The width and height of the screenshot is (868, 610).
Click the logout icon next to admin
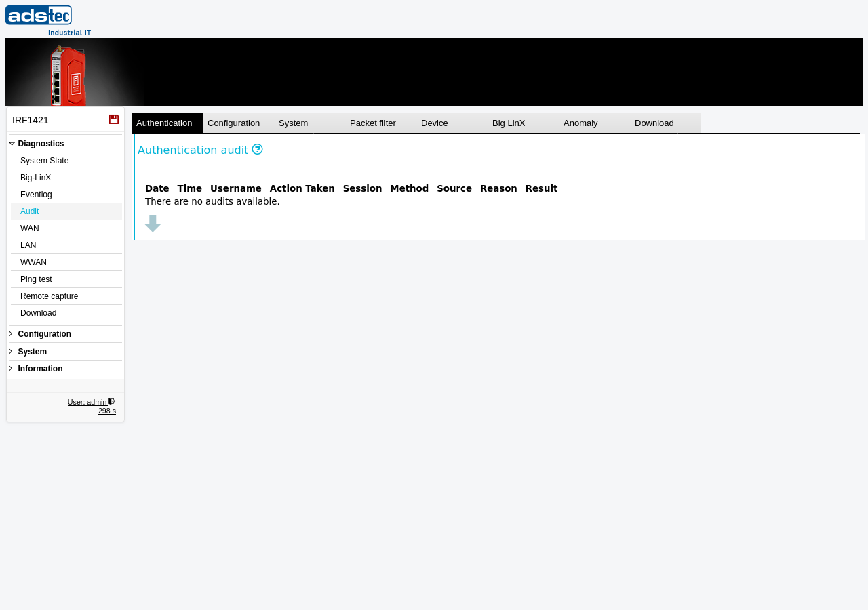click(x=113, y=401)
